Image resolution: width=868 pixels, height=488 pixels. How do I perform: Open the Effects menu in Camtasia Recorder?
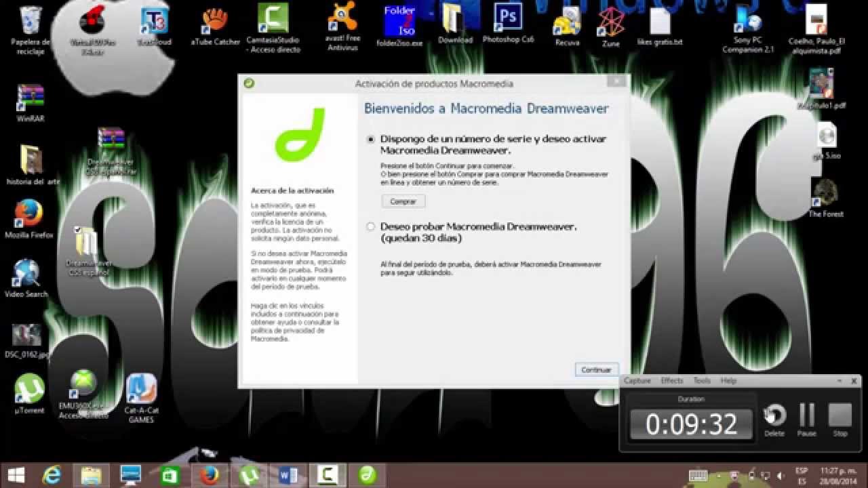click(x=672, y=381)
